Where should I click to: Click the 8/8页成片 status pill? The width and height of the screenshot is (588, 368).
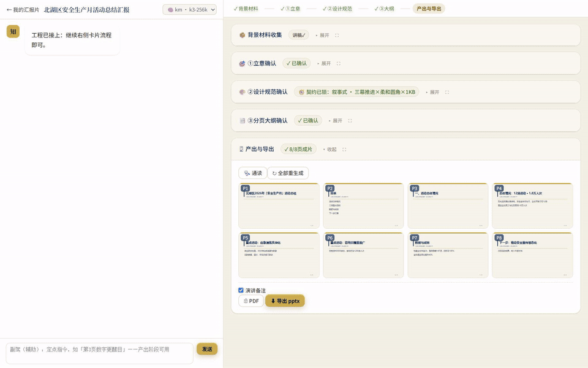click(298, 149)
